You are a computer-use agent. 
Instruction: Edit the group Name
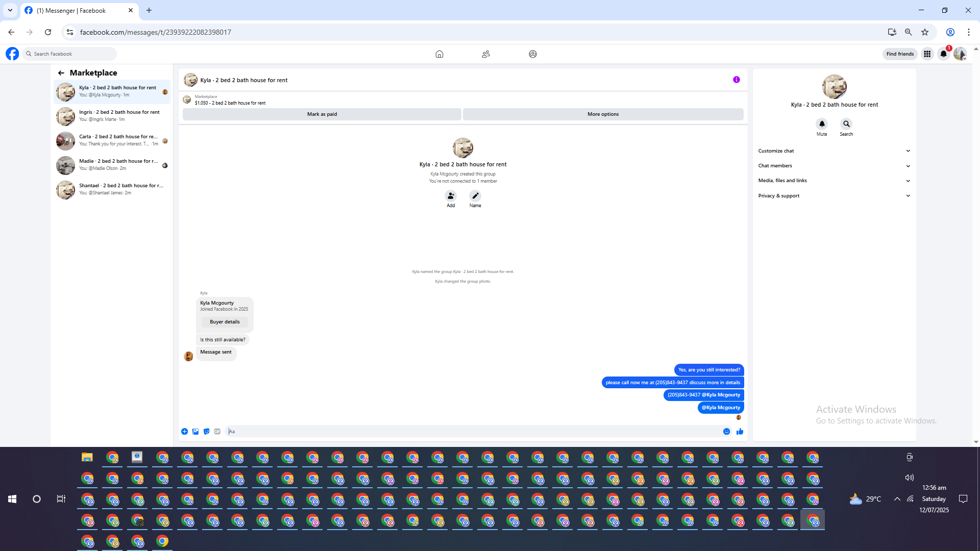475,196
